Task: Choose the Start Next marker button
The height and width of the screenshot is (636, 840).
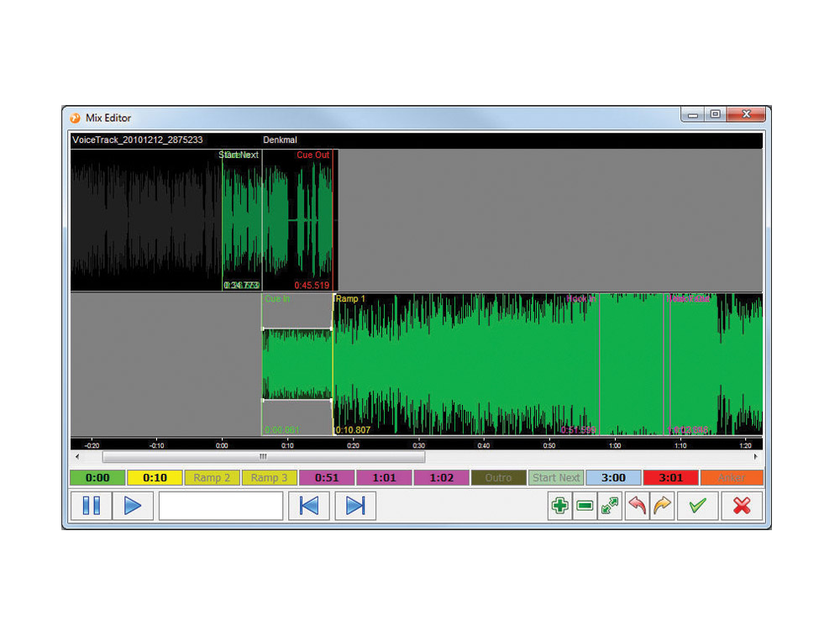Action: (556, 478)
